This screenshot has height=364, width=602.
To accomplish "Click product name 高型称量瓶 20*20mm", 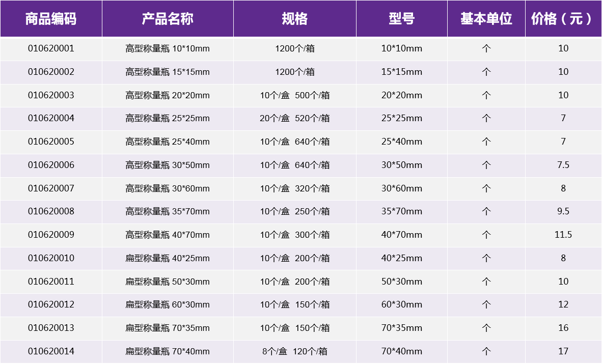I will click(x=168, y=95).
